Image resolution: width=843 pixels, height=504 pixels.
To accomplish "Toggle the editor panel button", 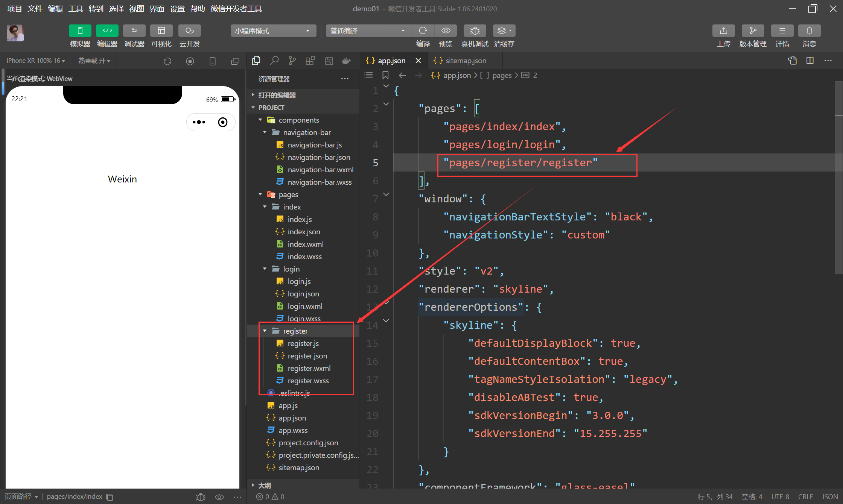I will pyautogui.click(x=107, y=31).
